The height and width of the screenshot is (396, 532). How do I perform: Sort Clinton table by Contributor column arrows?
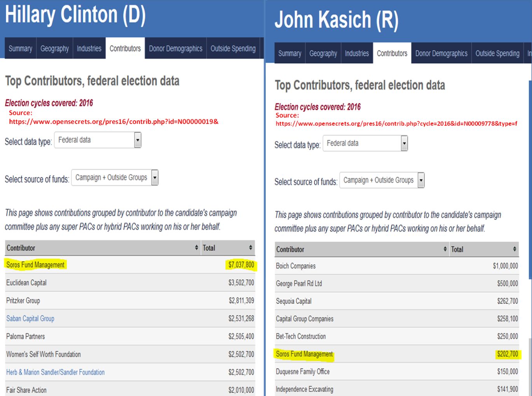(x=196, y=248)
